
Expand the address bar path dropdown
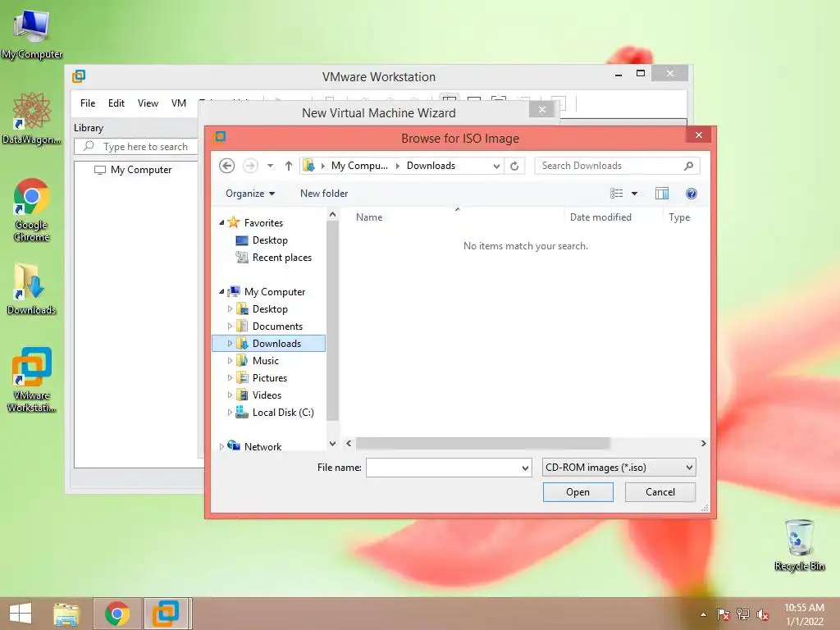click(496, 166)
